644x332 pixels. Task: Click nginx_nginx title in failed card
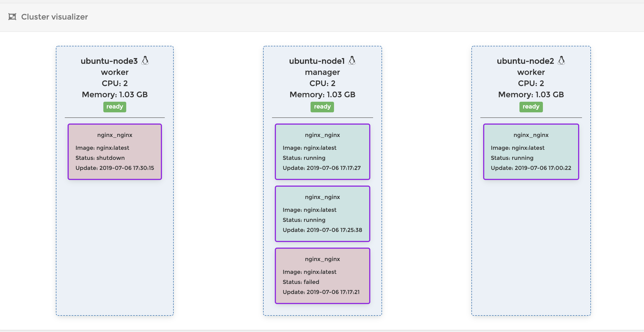(x=322, y=259)
